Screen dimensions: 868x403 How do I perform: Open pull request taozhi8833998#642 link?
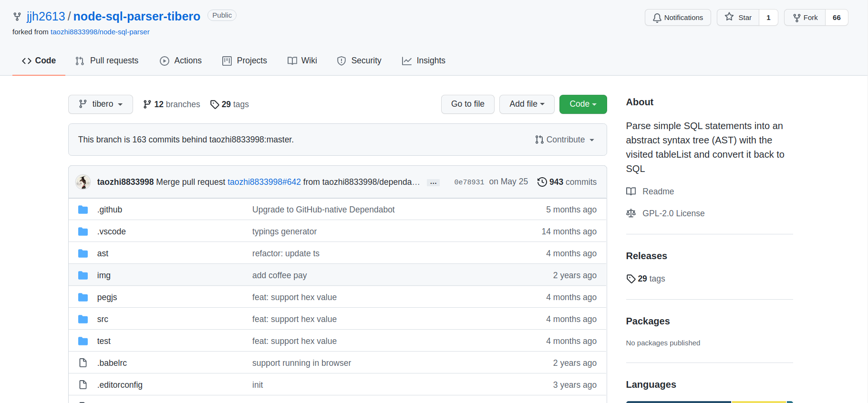tap(264, 182)
